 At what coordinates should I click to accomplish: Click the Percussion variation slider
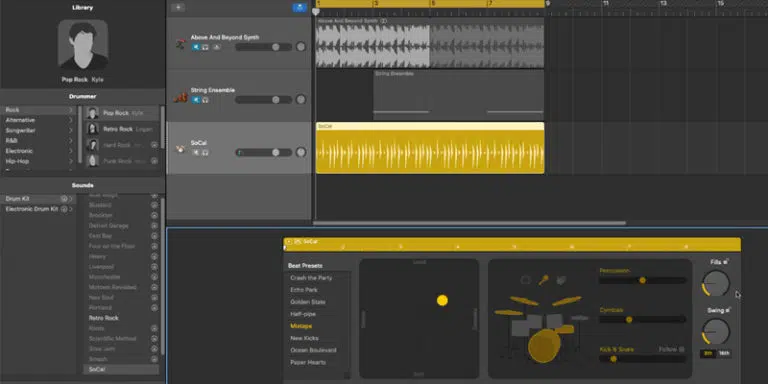[x=642, y=280]
